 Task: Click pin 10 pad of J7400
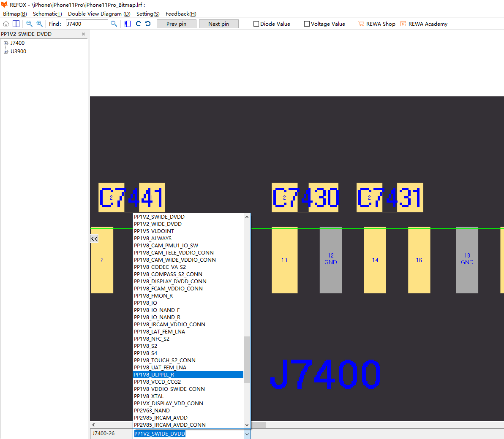pyautogui.click(x=284, y=260)
